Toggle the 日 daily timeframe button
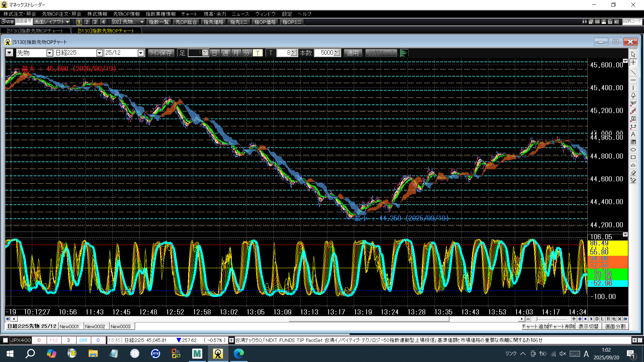 pos(215,53)
